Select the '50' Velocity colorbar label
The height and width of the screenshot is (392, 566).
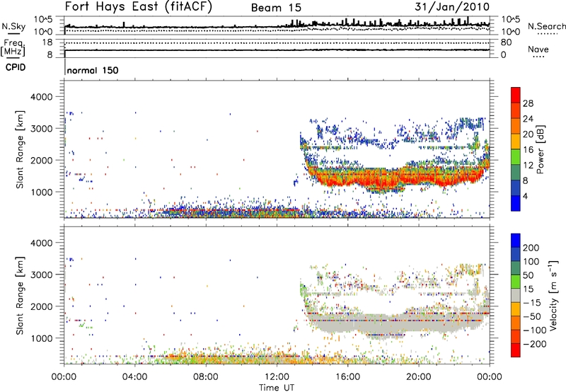pyautogui.click(x=528, y=275)
